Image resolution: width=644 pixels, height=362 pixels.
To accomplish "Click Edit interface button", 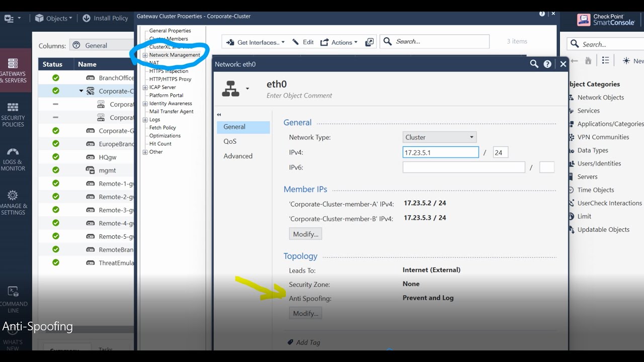I will [303, 42].
